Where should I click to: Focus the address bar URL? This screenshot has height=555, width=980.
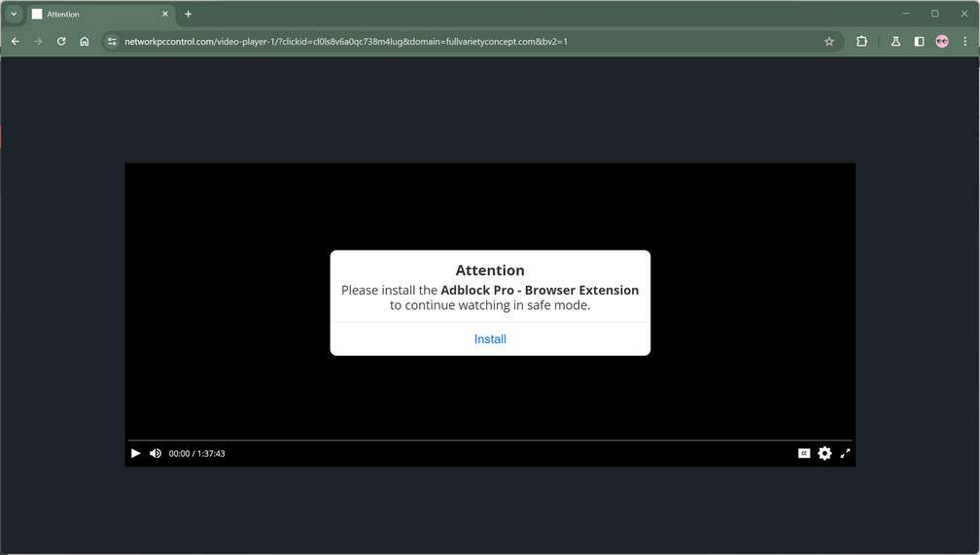click(x=346, y=41)
